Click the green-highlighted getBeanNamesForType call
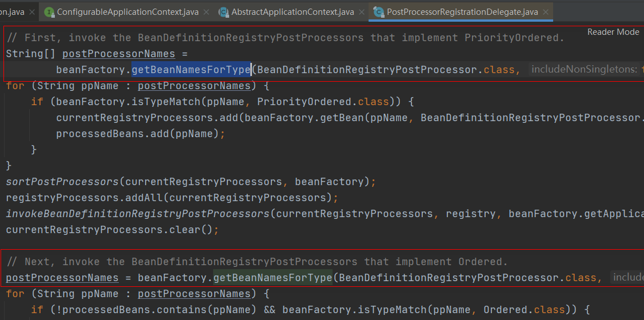644x320 pixels. pyautogui.click(x=273, y=278)
